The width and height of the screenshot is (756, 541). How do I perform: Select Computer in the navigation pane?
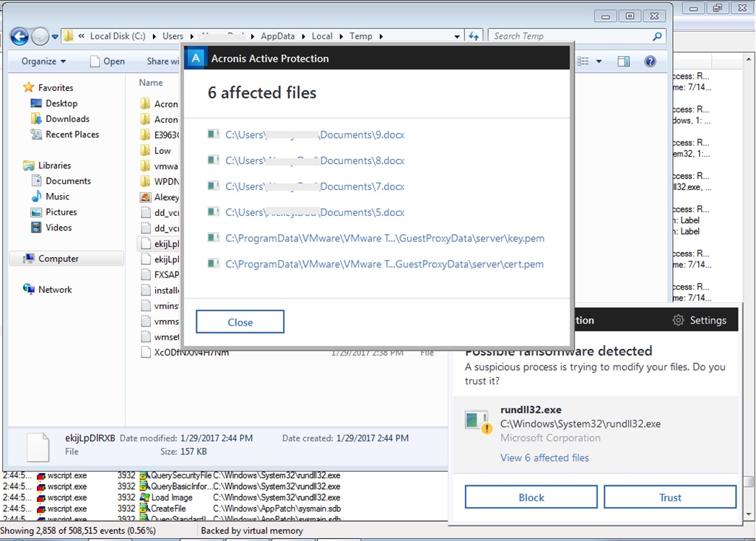point(58,259)
